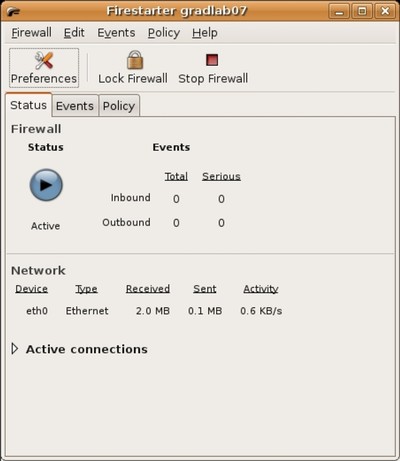Click the Type column header
This screenshot has height=461, width=400.
(86, 289)
